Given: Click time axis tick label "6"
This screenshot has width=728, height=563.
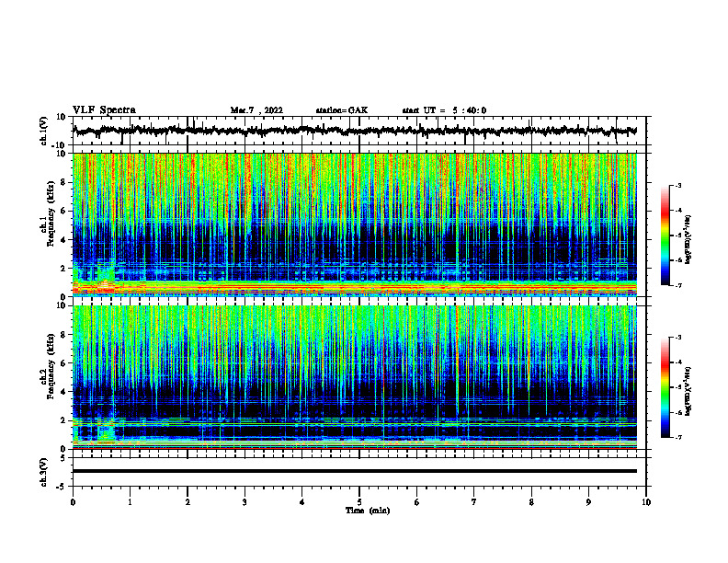Looking at the screenshot, I should [417, 502].
